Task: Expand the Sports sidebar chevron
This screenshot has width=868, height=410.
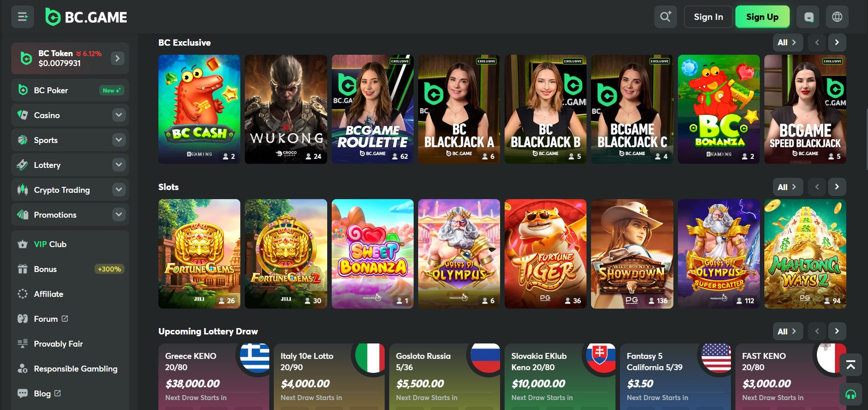Action: click(119, 140)
